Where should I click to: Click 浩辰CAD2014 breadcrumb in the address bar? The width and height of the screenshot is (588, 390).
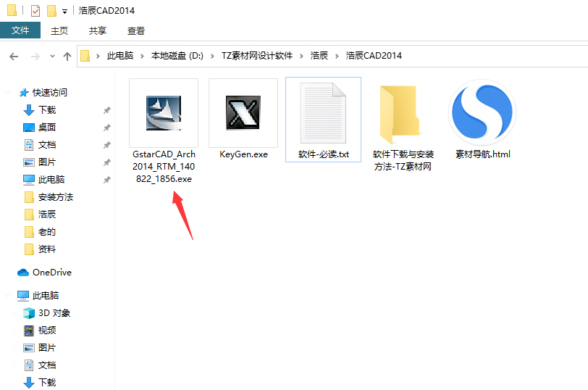pyautogui.click(x=374, y=56)
